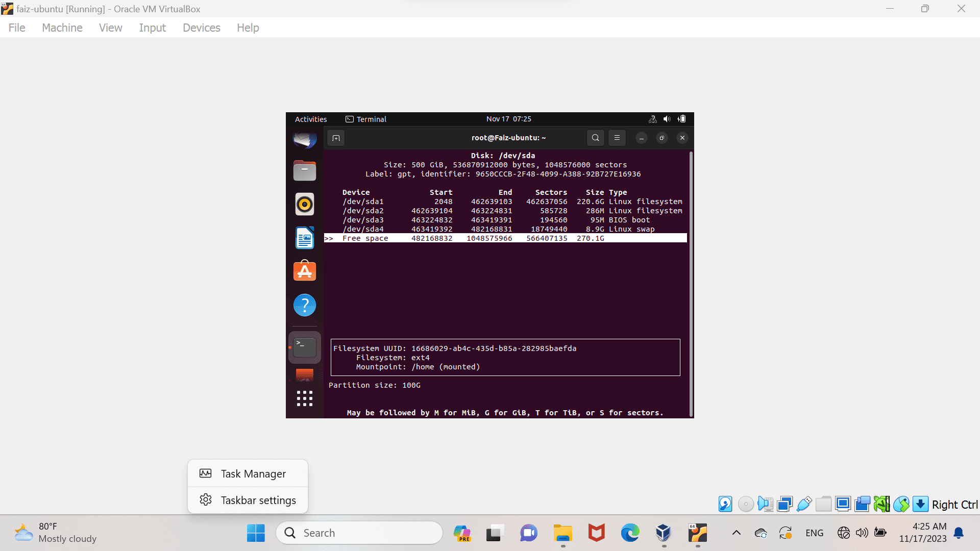Screen dimensions: 980x551
Task: Click VirtualBox USB devices status icon
Action: (x=804, y=504)
